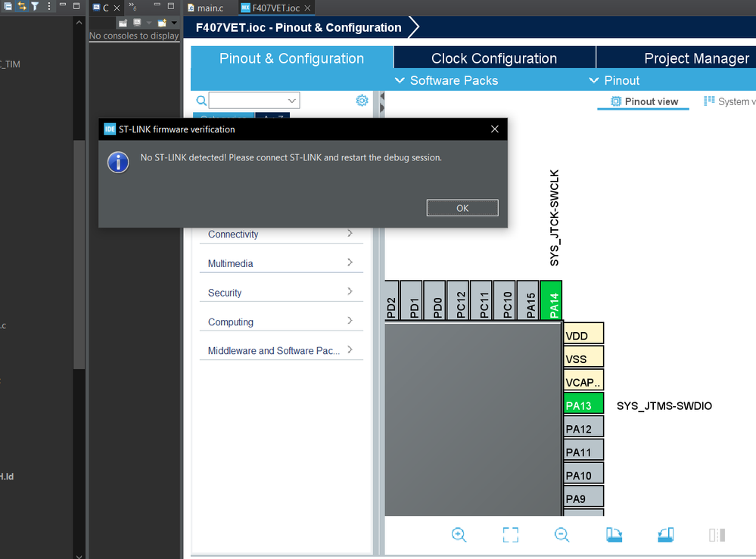The image size is (756, 559).
Task: Switch to Pinout view
Action: pyautogui.click(x=644, y=101)
